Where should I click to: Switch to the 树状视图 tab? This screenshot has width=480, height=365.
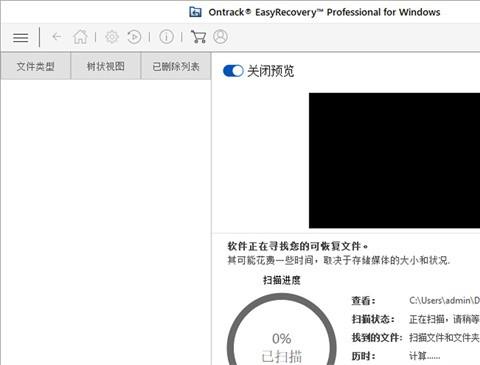[x=106, y=66]
